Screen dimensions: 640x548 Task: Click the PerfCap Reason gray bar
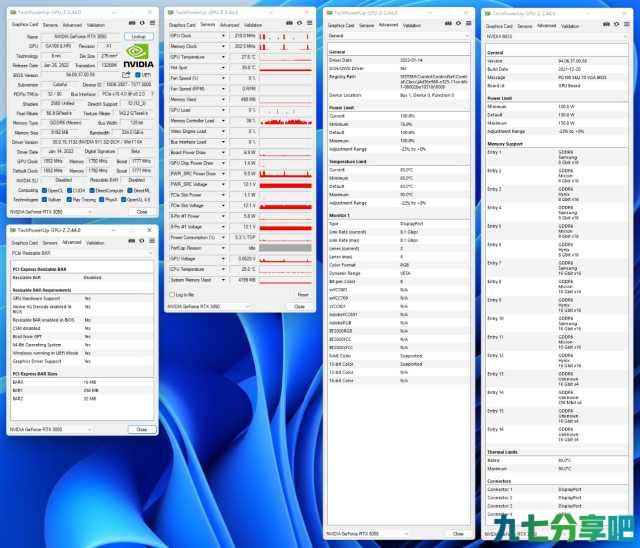[285, 248]
